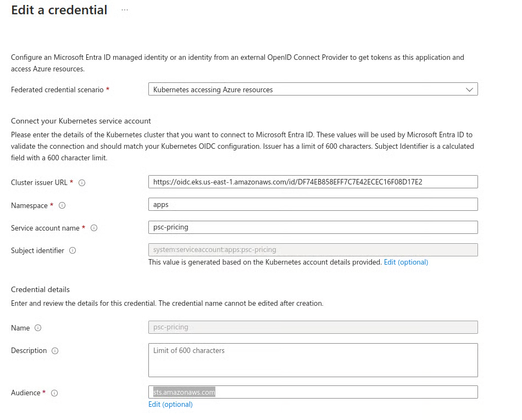The image size is (522, 420).
Task: Show info tooltip for Subject identifier
Action: 73,251
